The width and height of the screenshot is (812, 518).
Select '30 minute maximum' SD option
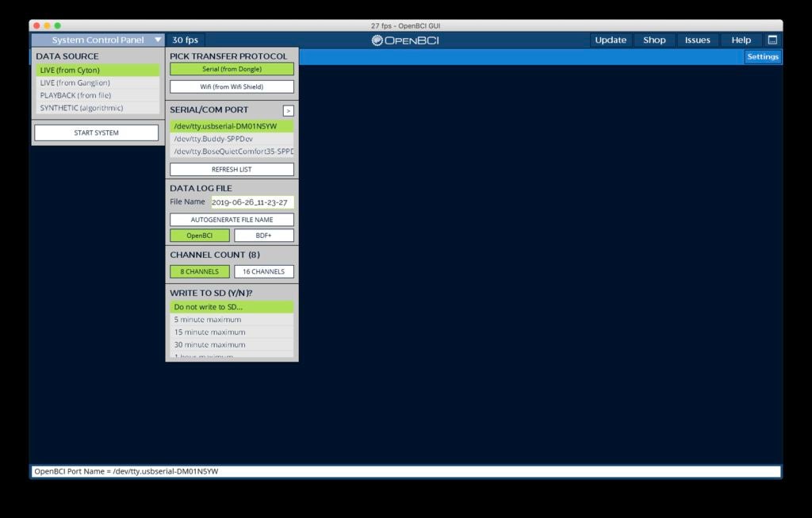pos(232,344)
